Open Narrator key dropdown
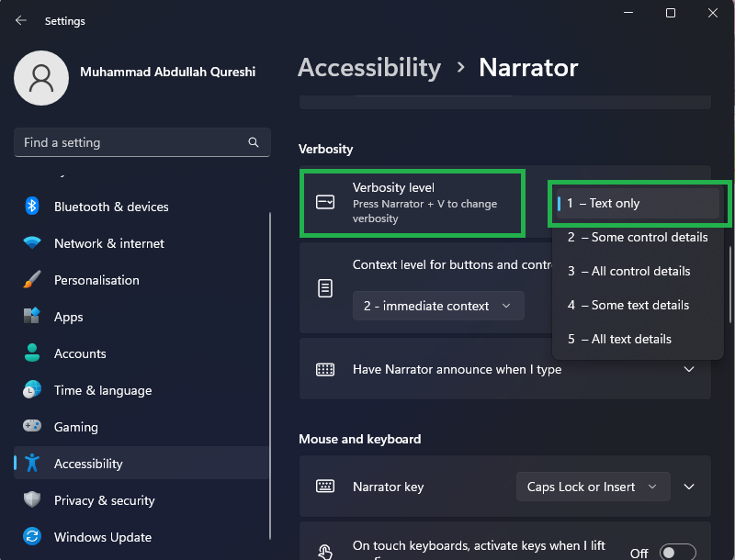 pyautogui.click(x=593, y=487)
